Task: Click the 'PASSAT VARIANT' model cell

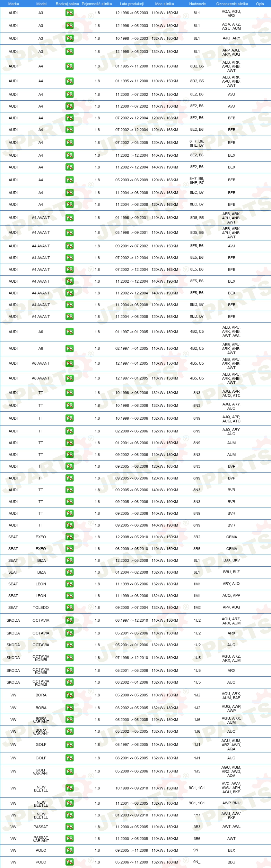Action: (x=41, y=839)
